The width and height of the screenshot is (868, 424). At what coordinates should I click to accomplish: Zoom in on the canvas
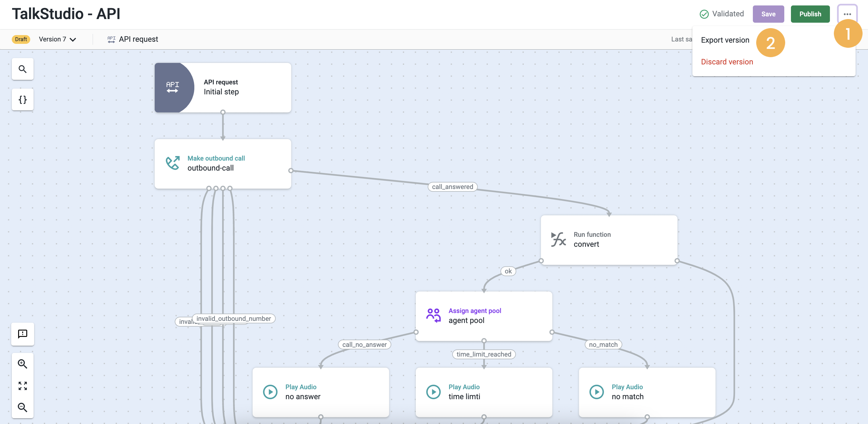pos(23,364)
